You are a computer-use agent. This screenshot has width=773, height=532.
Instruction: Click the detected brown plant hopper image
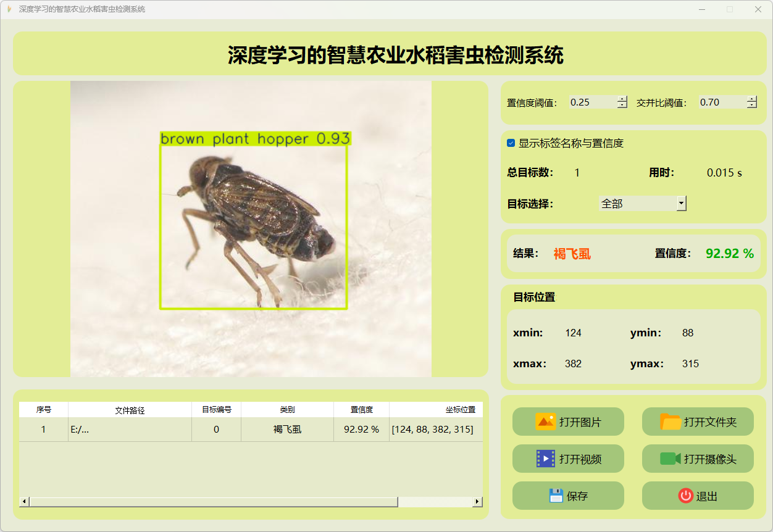coord(254,228)
